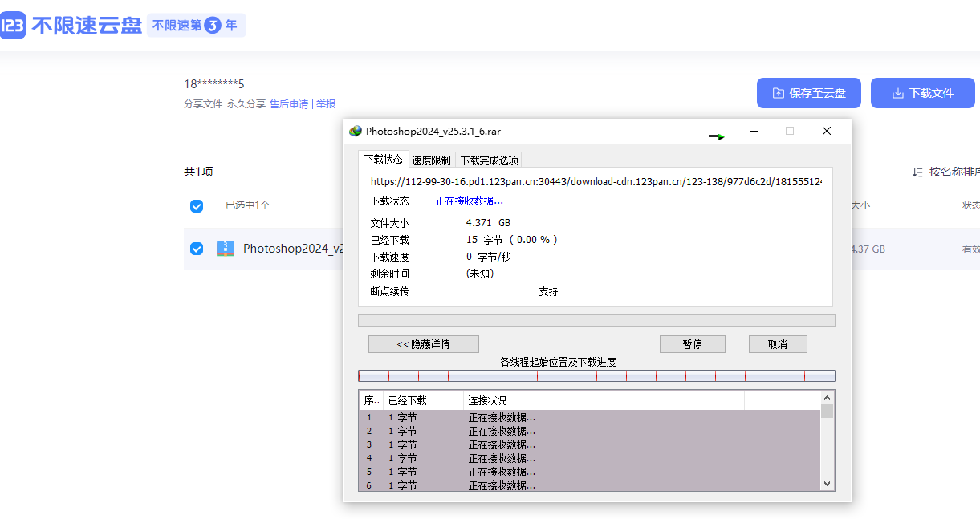The image size is (980, 519).
Task: Click the 连接状况 column header
Action: click(x=604, y=400)
